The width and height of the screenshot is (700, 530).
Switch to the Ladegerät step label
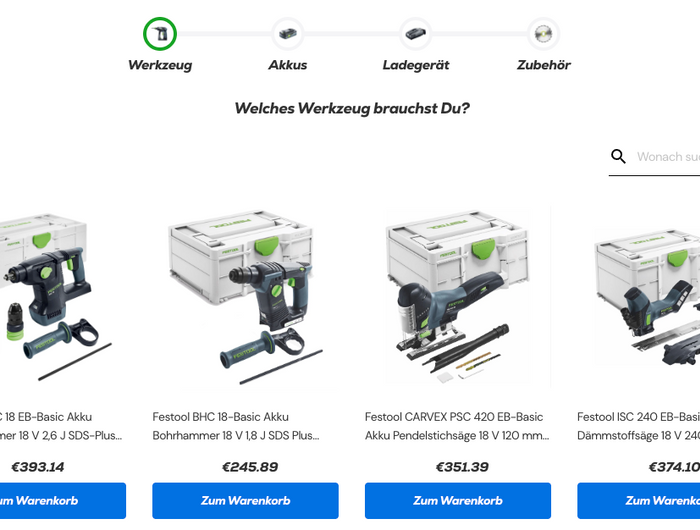416,65
